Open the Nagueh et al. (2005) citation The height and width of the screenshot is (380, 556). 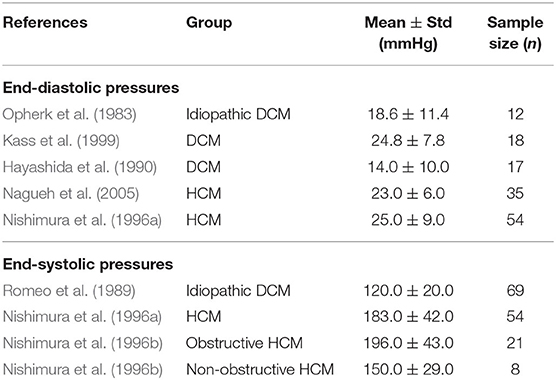point(71,194)
